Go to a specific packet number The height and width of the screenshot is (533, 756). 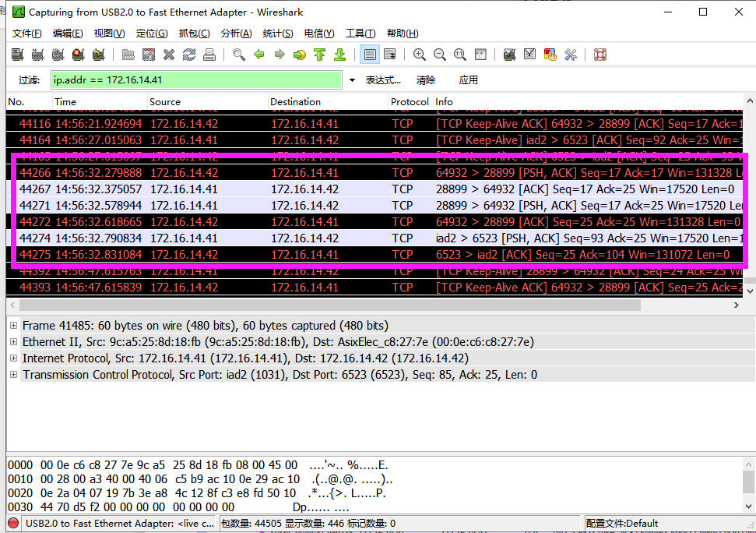pyautogui.click(x=300, y=55)
